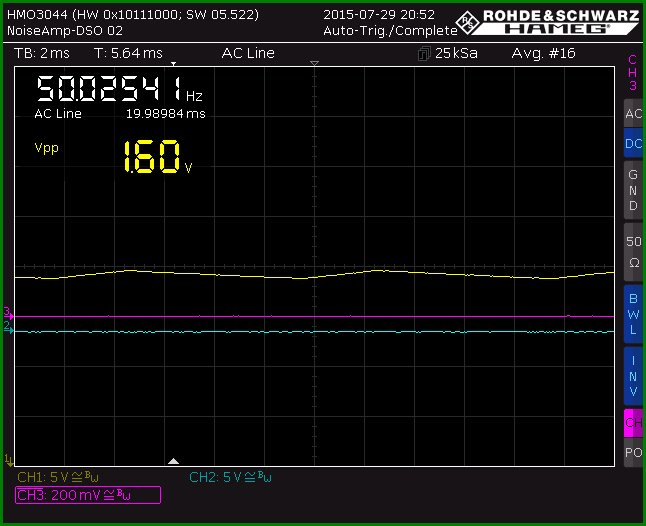Toggle 50 Ω input impedance

[634, 252]
